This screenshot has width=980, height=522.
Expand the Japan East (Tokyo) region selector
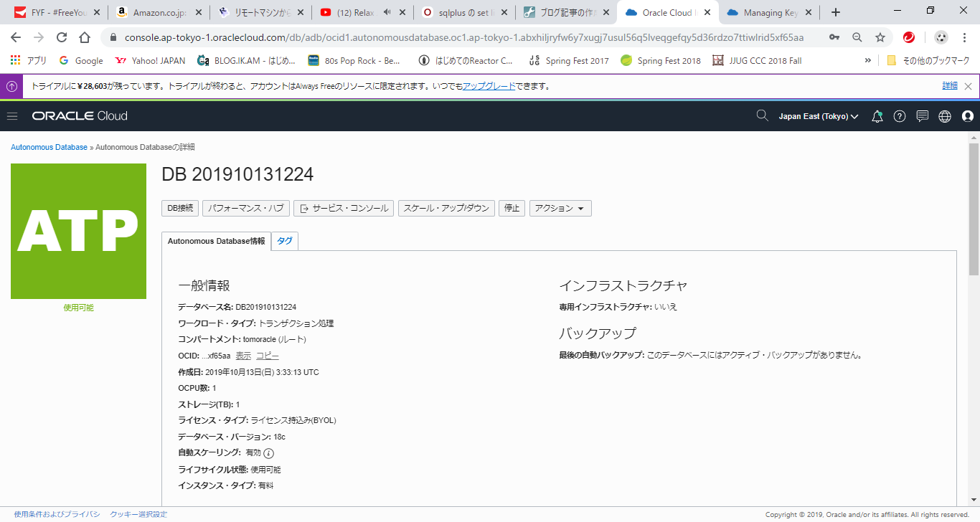[x=819, y=116]
